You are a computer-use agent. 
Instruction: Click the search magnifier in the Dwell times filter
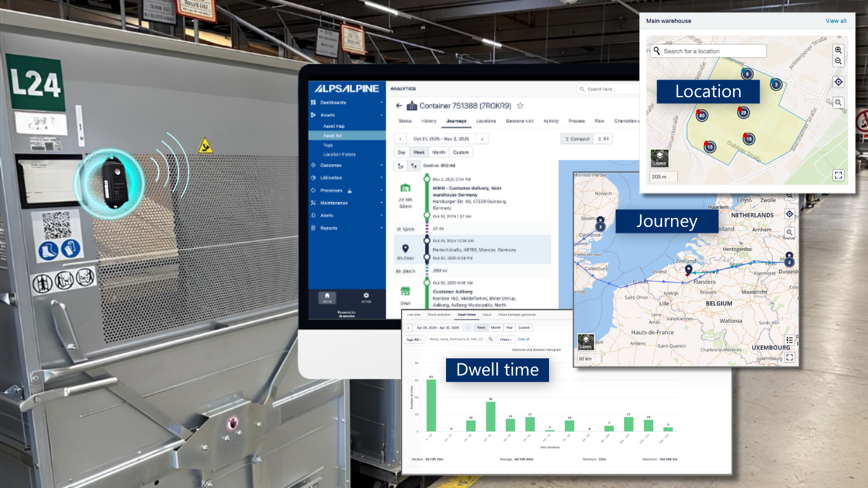pyautogui.click(x=491, y=339)
